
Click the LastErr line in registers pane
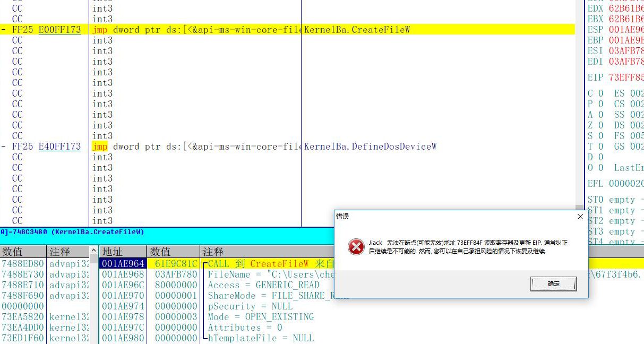tap(629, 168)
